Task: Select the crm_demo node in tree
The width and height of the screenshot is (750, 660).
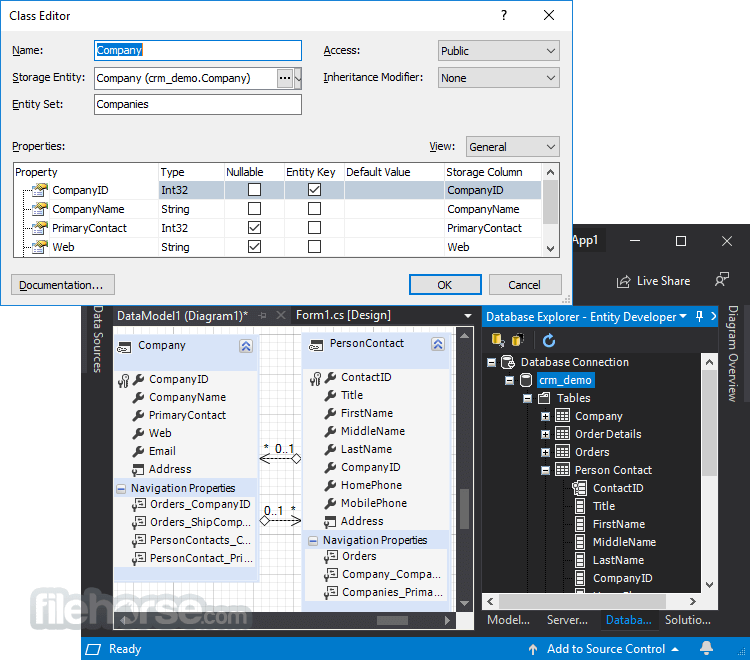Action: pyautogui.click(x=565, y=380)
